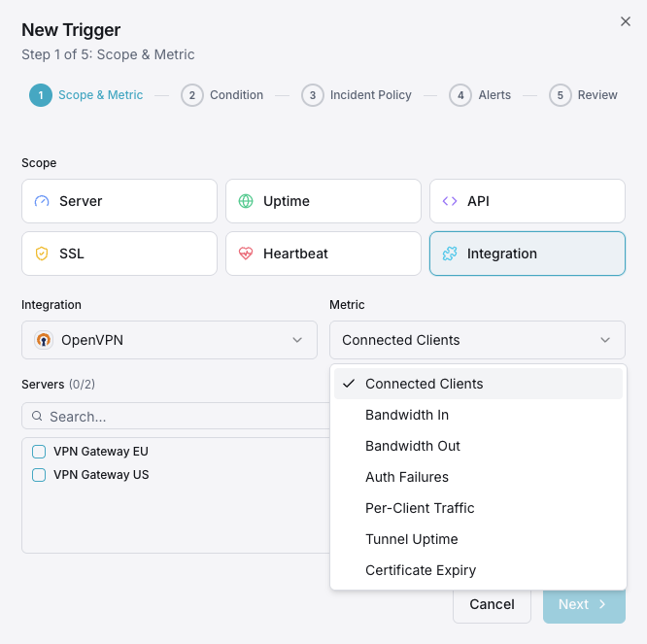Choose Auth Failures from metric list

click(407, 477)
